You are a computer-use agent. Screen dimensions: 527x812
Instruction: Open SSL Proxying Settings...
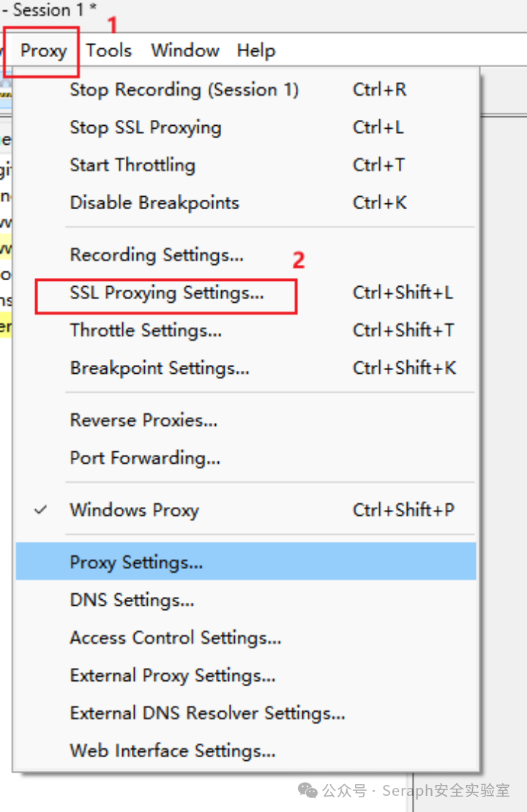(x=246, y=293)
